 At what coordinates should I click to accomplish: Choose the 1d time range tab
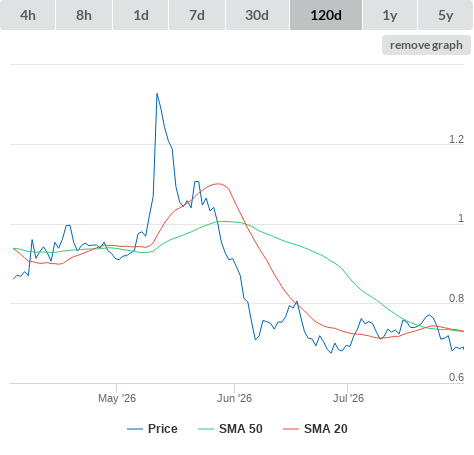pos(141,15)
